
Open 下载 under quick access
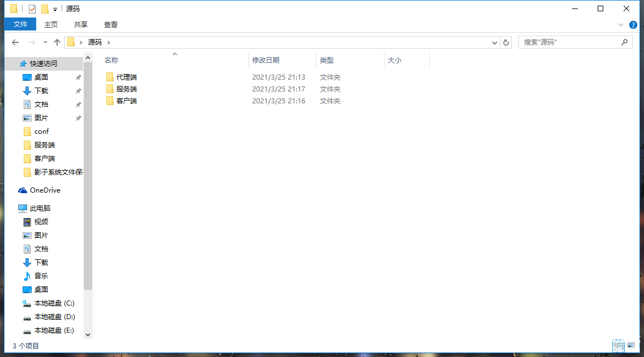click(35, 91)
